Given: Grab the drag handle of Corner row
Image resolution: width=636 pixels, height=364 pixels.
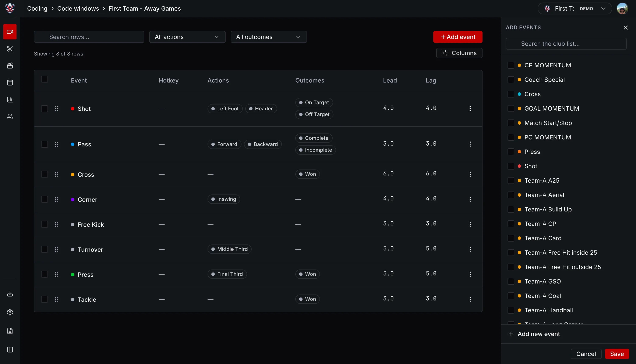Looking at the screenshot, I should coord(56,199).
